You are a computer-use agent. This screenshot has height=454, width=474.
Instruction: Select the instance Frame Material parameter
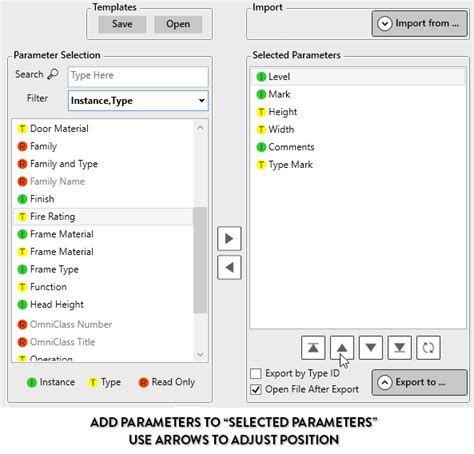(x=103, y=234)
